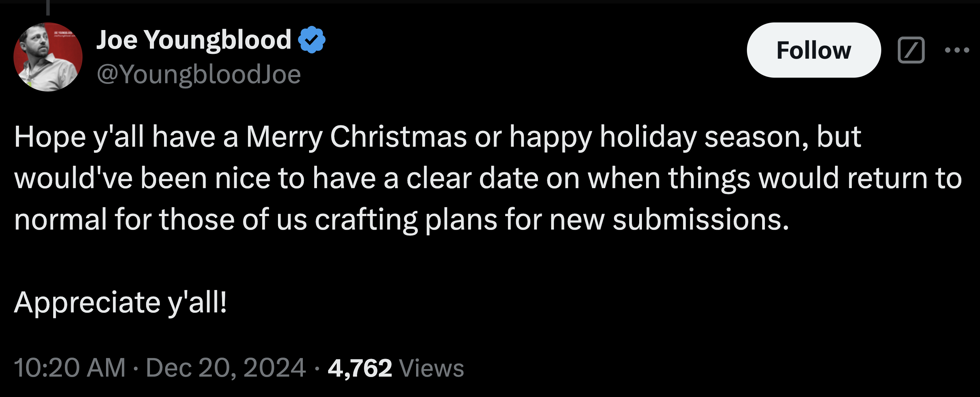Click the phrase "clear date"
The height and width of the screenshot is (397, 980).
point(472,178)
